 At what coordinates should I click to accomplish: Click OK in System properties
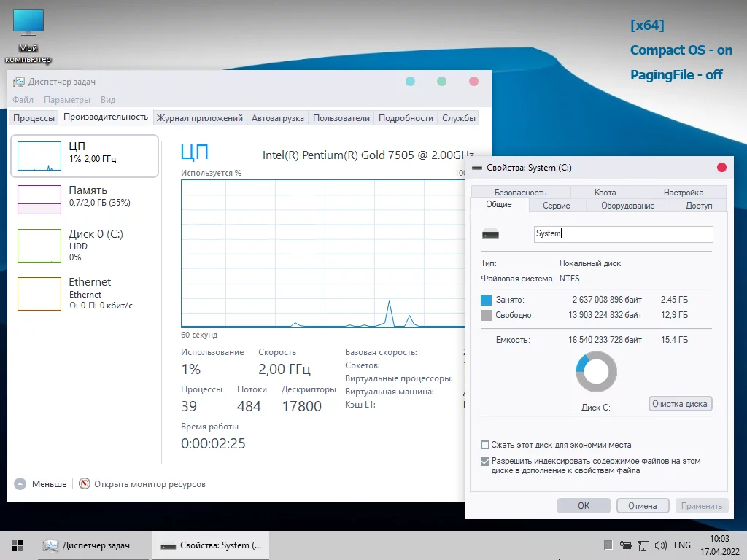coord(584,506)
